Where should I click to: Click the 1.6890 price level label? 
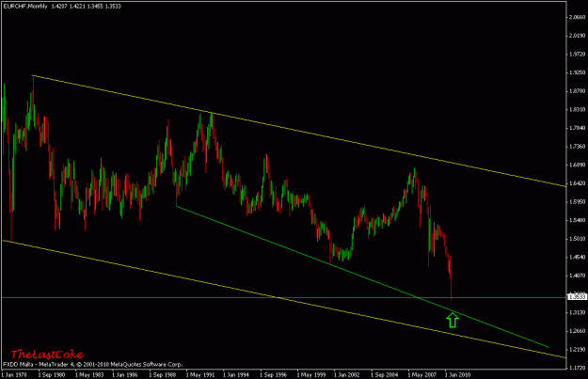click(x=577, y=165)
